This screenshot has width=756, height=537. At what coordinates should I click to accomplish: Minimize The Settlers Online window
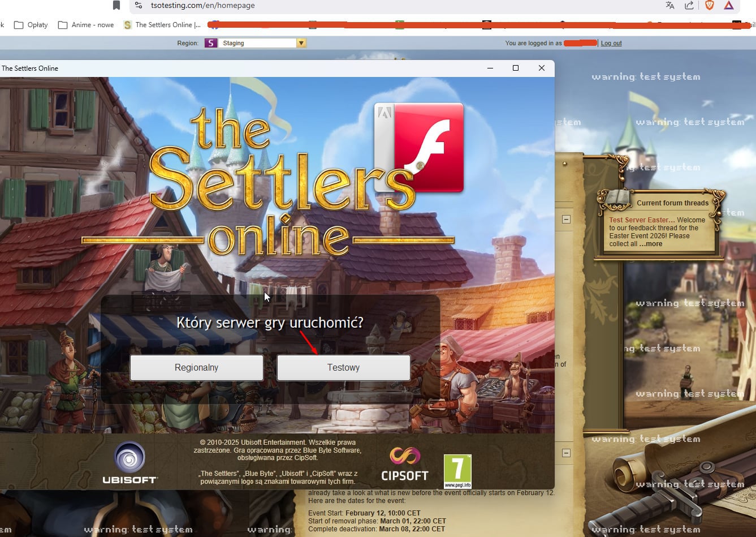tap(490, 68)
